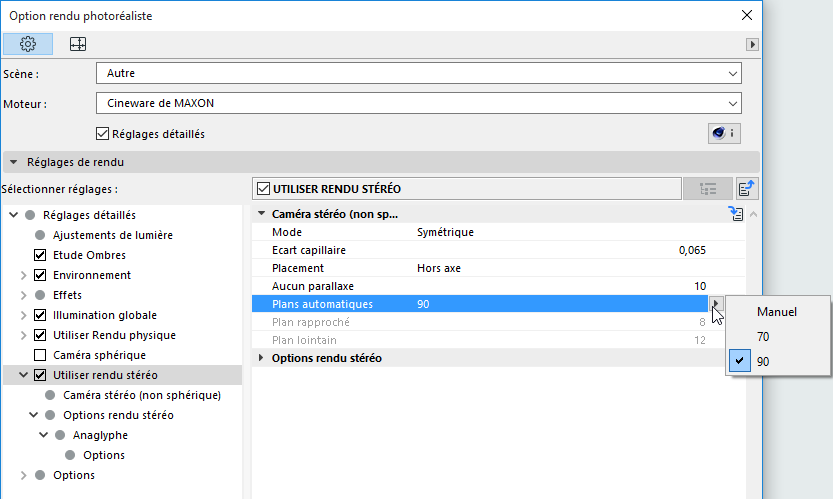833x499 pixels.
Task: Choose 90 in the popup menu
Action: coord(778,361)
